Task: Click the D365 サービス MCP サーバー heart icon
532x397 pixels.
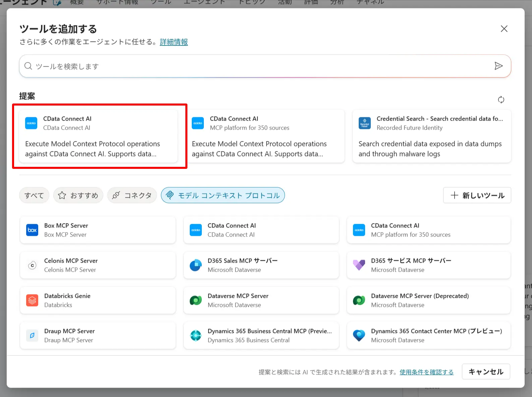Action: (x=359, y=265)
